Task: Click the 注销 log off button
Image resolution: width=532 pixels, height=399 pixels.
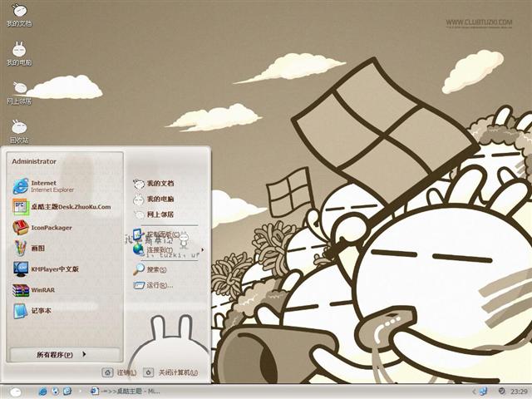Action: coord(119,372)
